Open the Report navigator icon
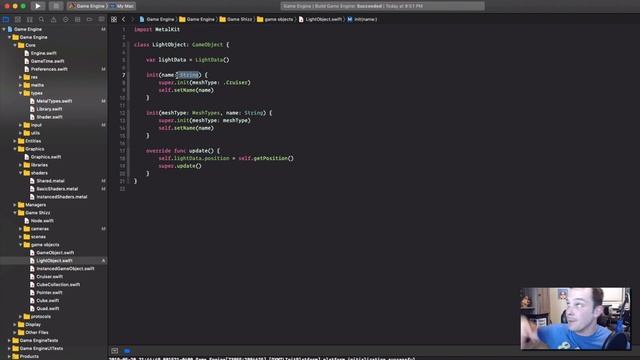 (101, 20)
